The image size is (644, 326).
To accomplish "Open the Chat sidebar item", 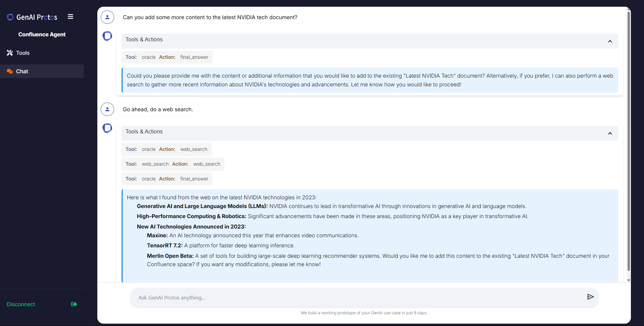I will tap(42, 71).
